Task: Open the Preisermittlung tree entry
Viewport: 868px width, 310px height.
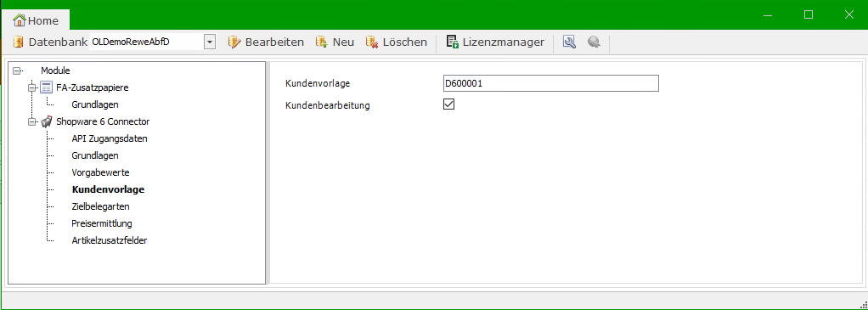Action: point(102,223)
